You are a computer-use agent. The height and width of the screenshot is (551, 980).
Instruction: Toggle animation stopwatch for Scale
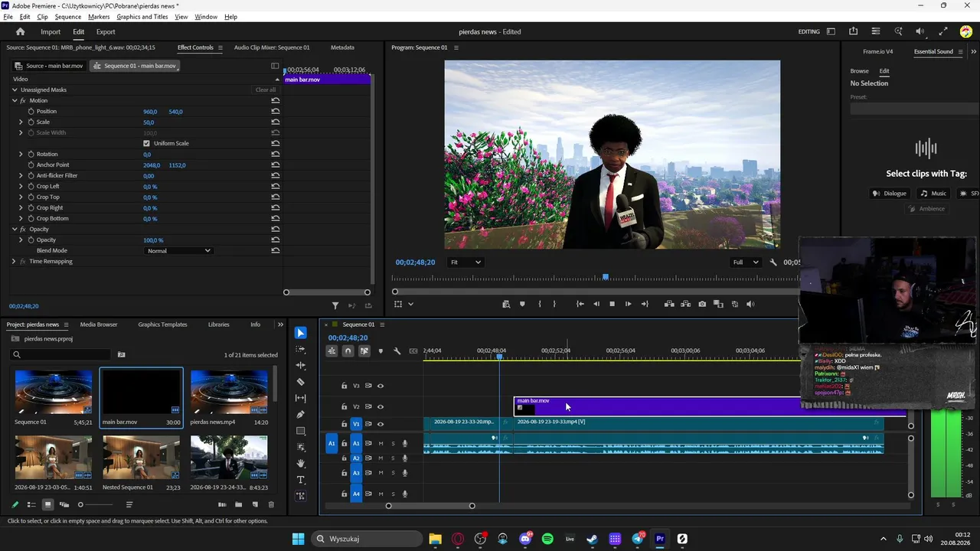tap(31, 122)
